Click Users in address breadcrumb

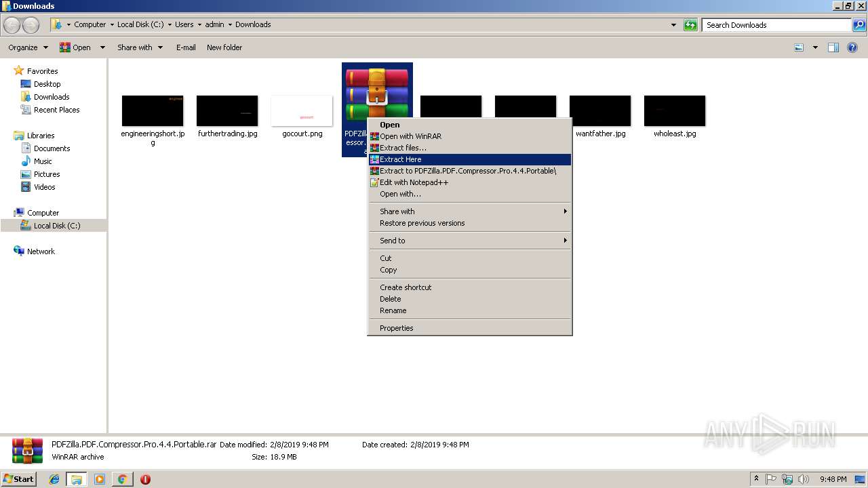click(184, 24)
